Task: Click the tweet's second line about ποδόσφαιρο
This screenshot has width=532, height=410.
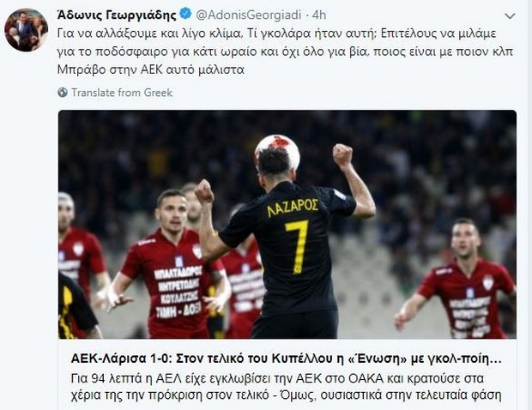Action: pyautogui.click(x=285, y=51)
